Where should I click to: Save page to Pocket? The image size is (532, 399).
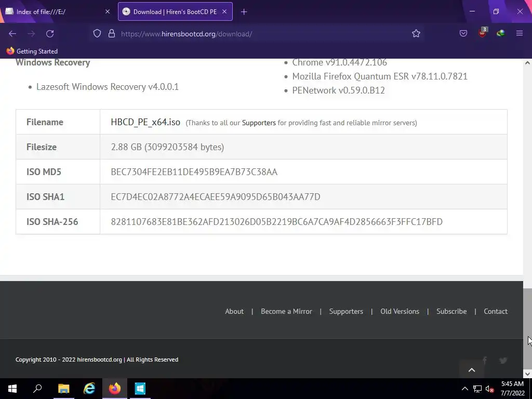[463, 34]
